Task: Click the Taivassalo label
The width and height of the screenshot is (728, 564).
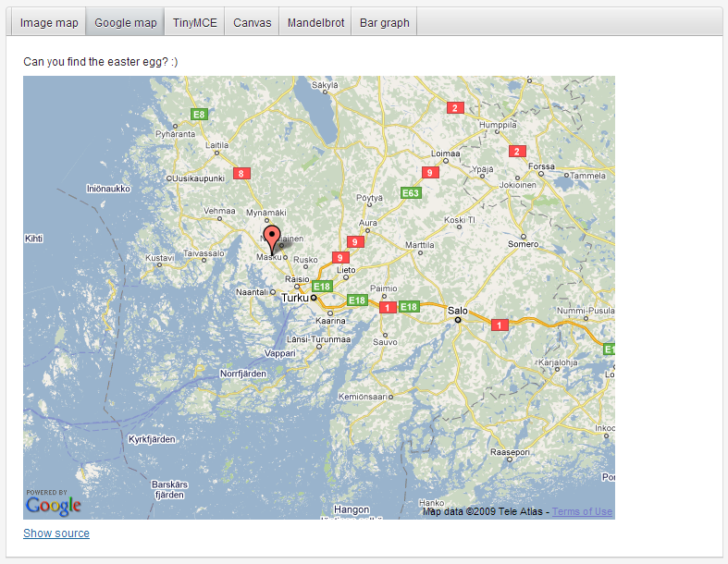Action: click(x=204, y=253)
